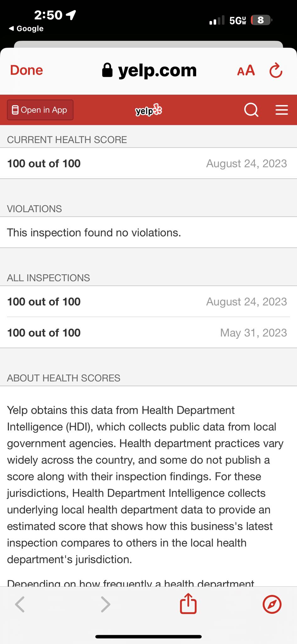The image size is (297, 644).
Task: Tap the padlock icon next to yelp.com
Action: point(107,70)
